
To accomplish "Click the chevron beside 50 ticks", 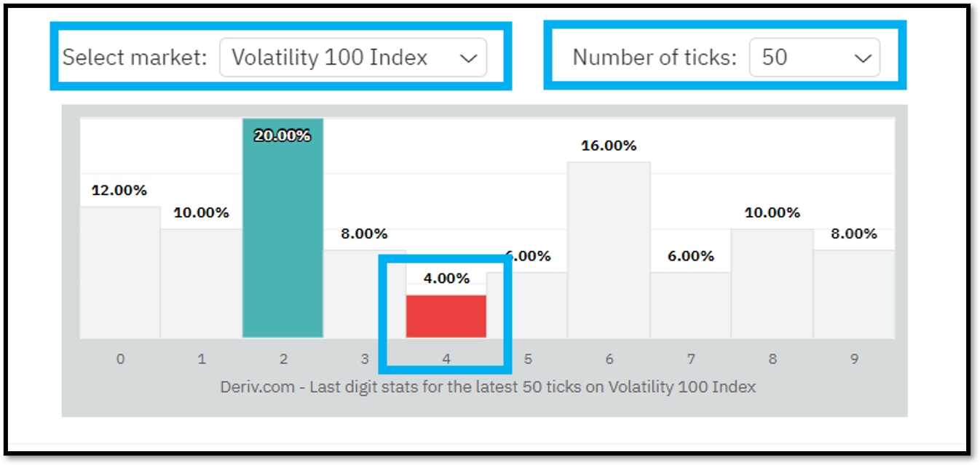I will [x=862, y=58].
